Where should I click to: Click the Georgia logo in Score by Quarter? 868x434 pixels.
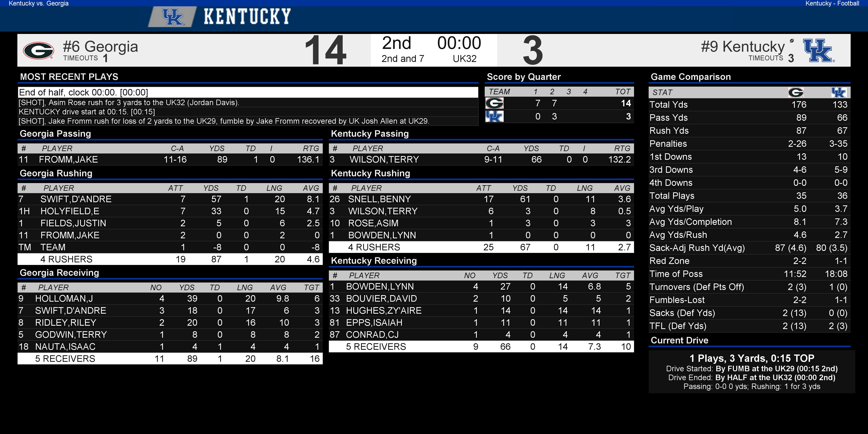pos(494,103)
